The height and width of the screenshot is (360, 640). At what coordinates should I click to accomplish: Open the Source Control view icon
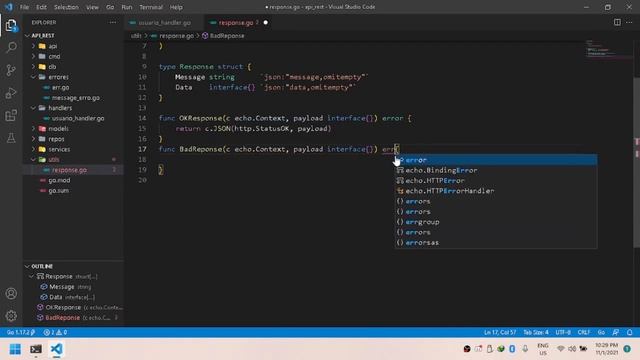tap(11, 70)
